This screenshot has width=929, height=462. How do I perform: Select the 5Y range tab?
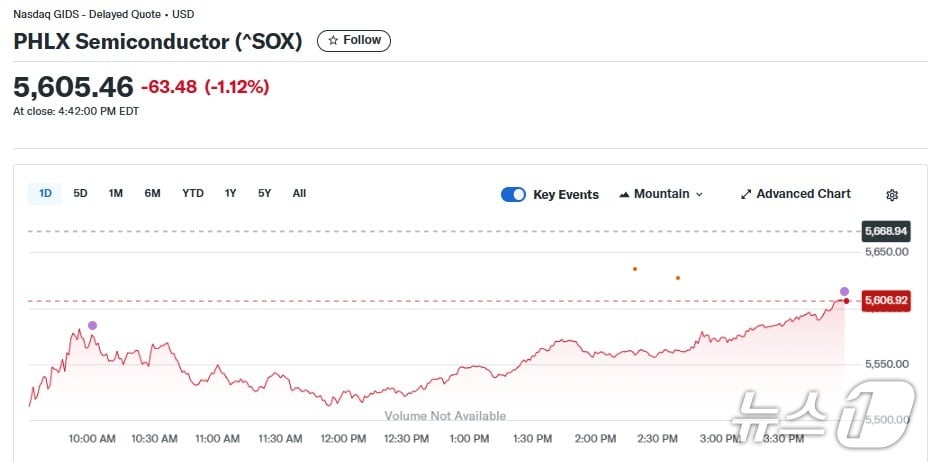click(264, 193)
